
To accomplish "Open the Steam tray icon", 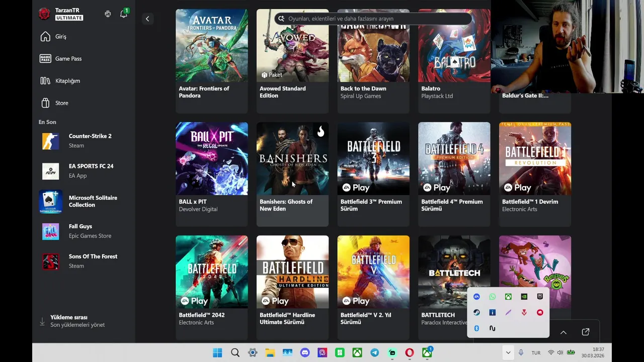I will 476,312.
